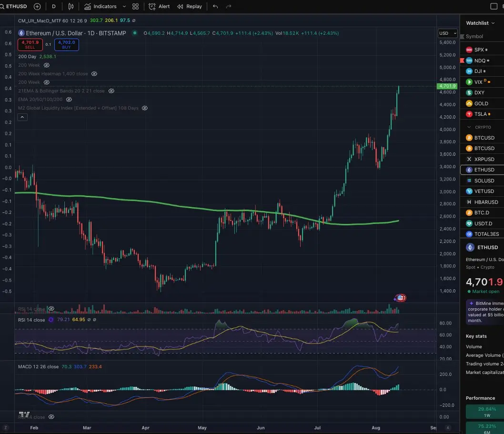Select DXY in the watchlist
Viewport: 504px width, 434px height.
pyautogui.click(x=482, y=92)
